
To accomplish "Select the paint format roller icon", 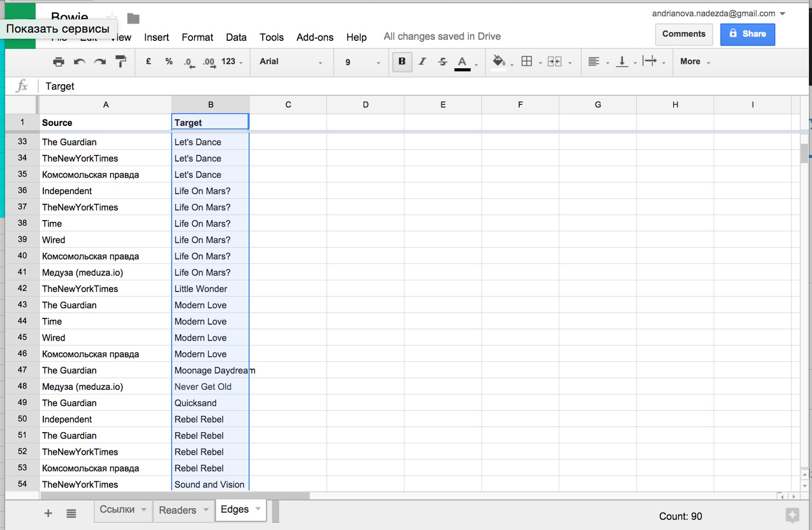I will click(x=121, y=61).
